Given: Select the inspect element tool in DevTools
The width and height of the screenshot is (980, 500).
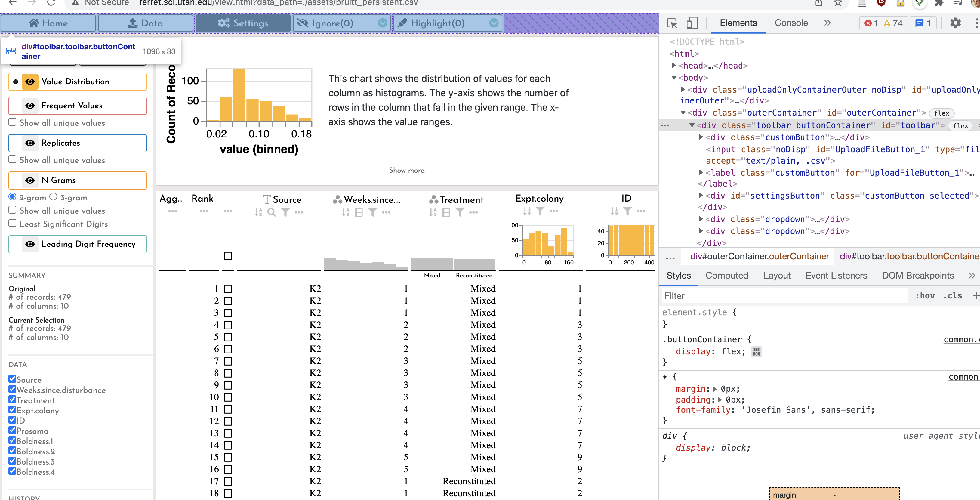Looking at the screenshot, I should [672, 23].
